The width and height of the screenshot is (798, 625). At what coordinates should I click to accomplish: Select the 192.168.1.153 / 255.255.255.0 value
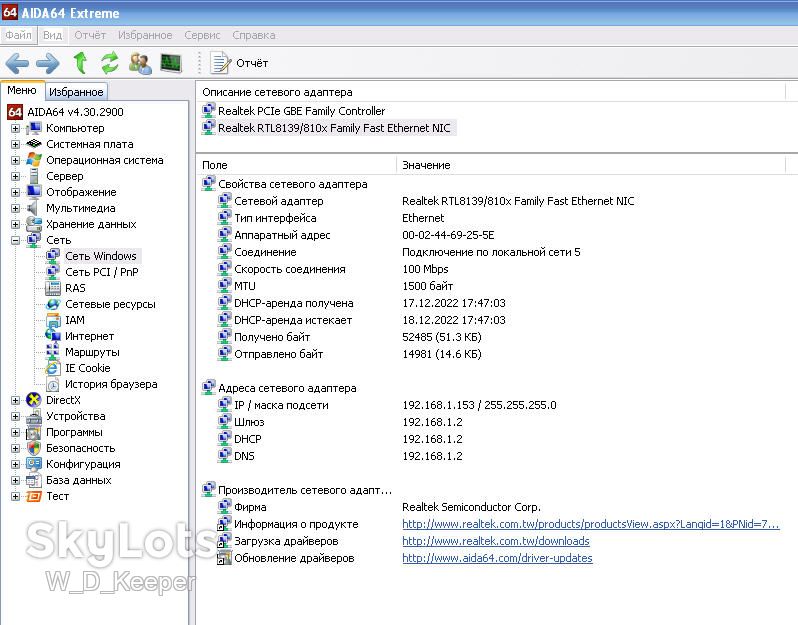pos(479,405)
